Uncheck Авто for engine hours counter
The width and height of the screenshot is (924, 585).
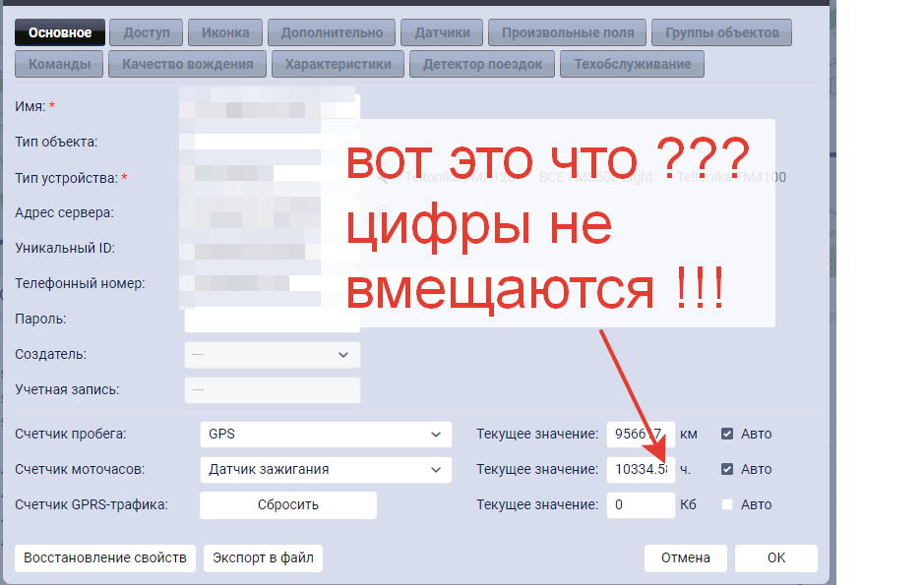[727, 469]
